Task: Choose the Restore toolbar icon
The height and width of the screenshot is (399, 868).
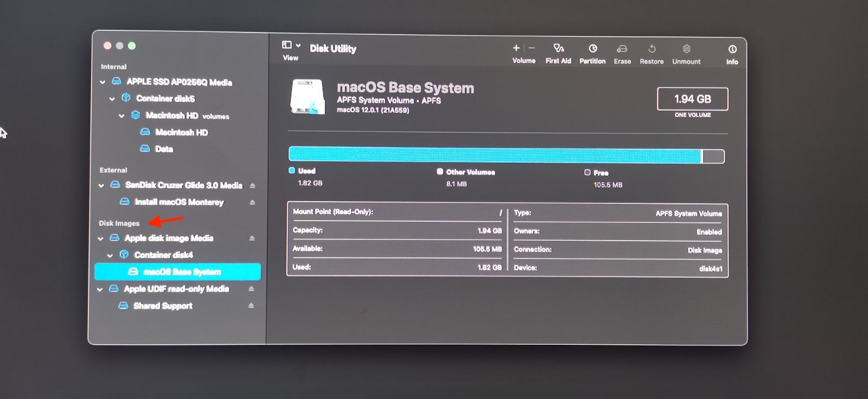Action: click(652, 49)
